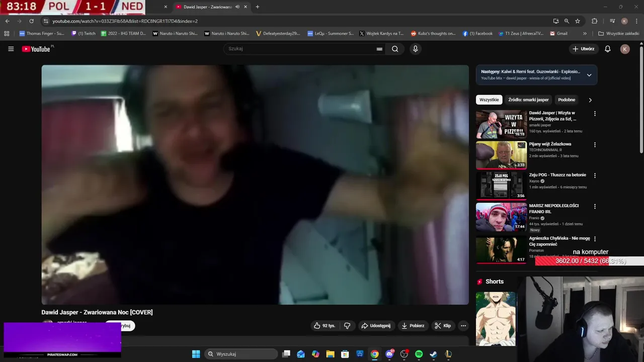Open the Thomas Finger bookmark
This screenshot has height=362, width=644.
click(42, 34)
